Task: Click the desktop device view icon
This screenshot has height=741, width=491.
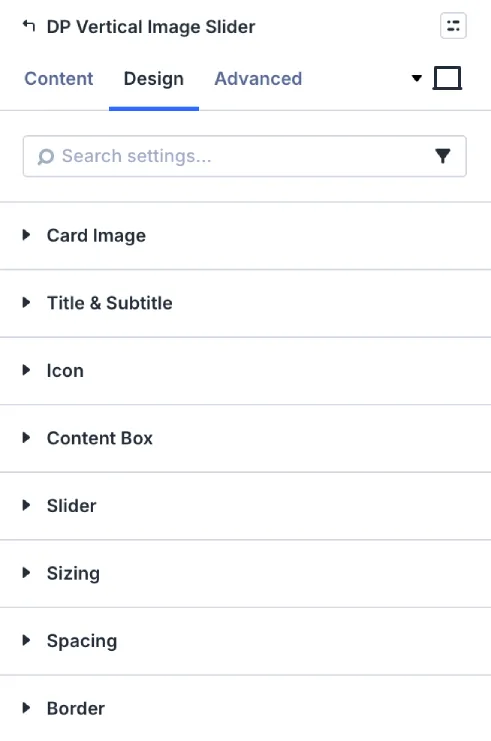Action: 447,78
